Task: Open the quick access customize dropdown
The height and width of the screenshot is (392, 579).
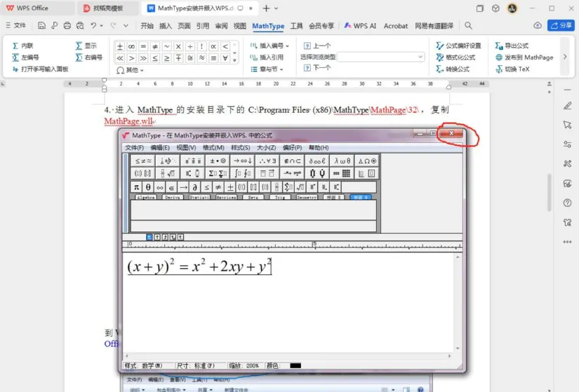Action: (x=126, y=26)
